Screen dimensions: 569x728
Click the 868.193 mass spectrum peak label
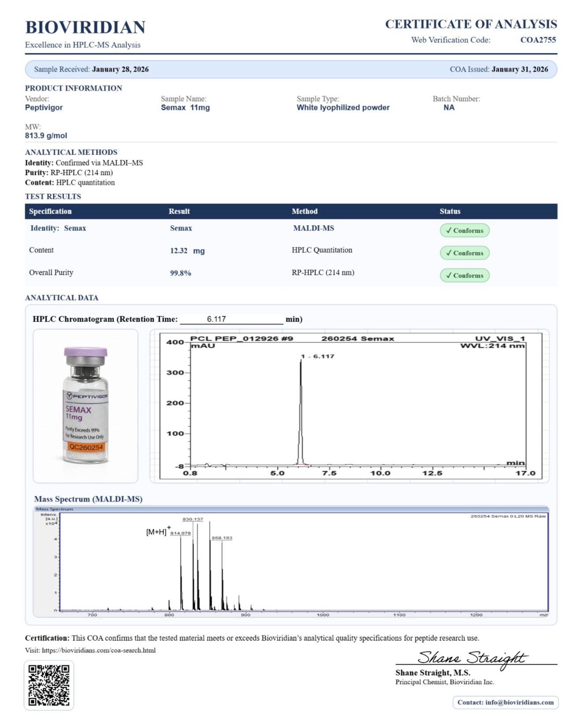point(222,538)
